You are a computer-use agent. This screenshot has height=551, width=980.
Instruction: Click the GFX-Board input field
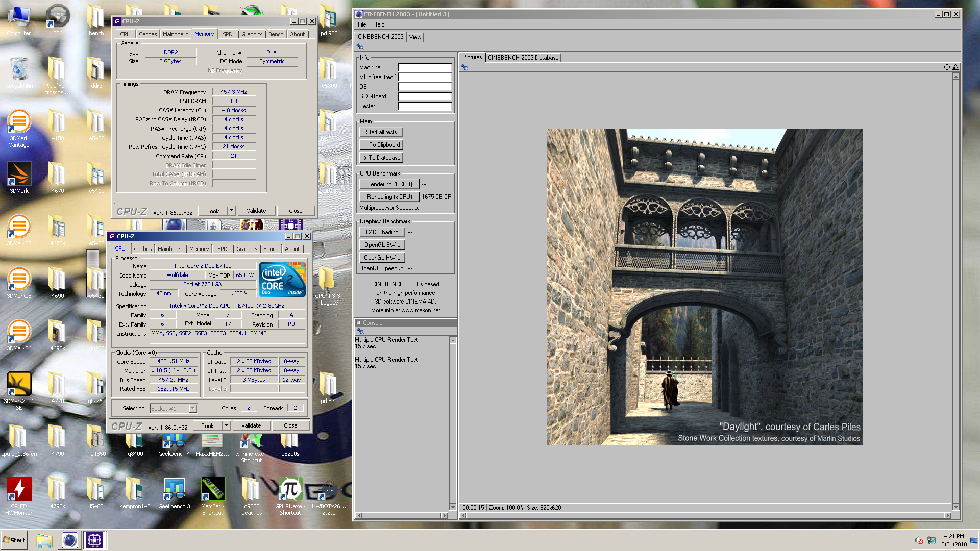pyautogui.click(x=425, y=96)
